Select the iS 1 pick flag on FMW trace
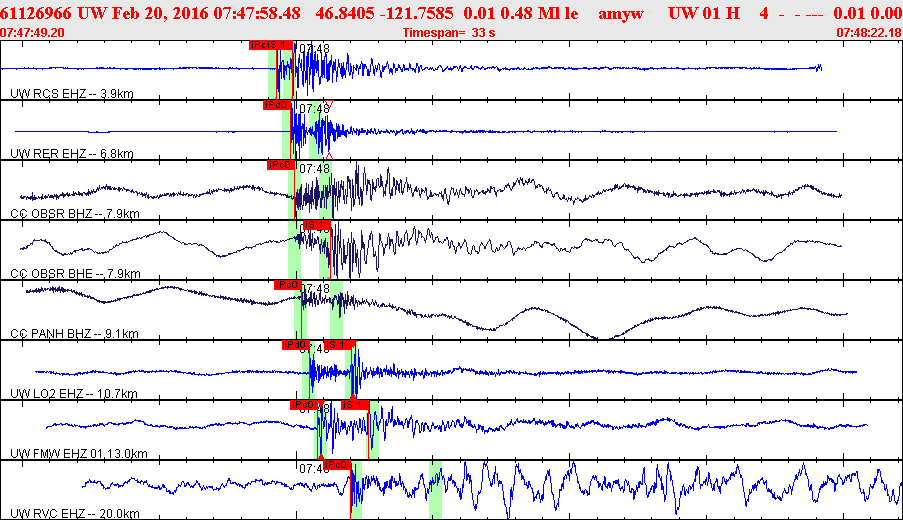 tap(355, 404)
